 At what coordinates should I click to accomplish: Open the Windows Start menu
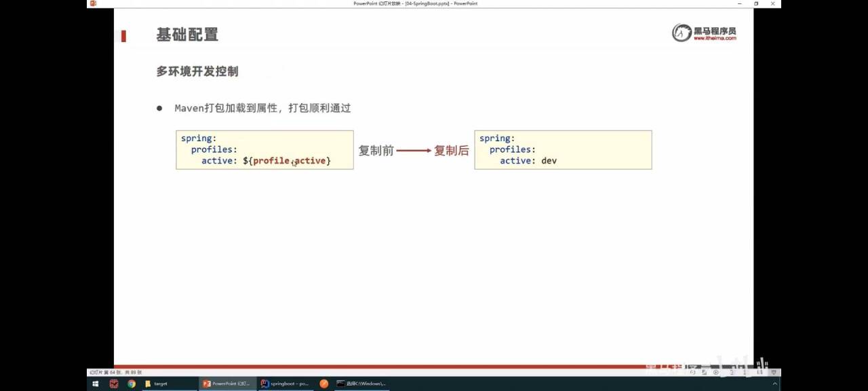click(x=95, y=384)
